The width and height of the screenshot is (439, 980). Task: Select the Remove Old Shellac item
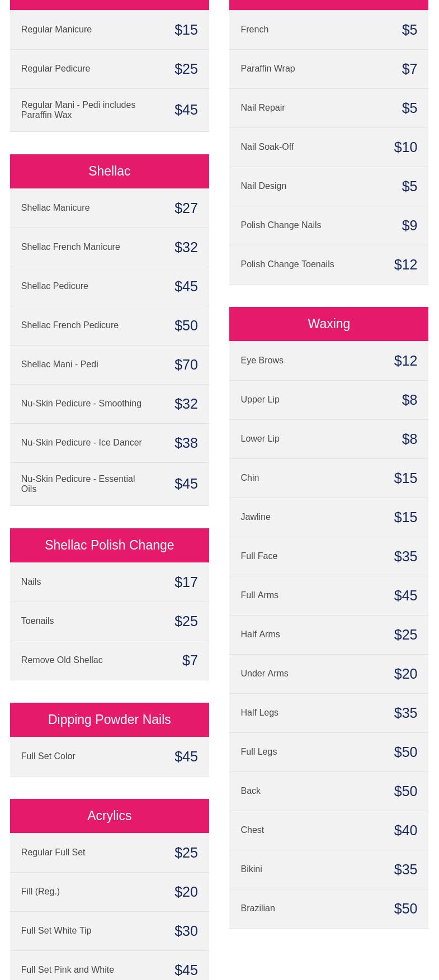tap(109, 660)
